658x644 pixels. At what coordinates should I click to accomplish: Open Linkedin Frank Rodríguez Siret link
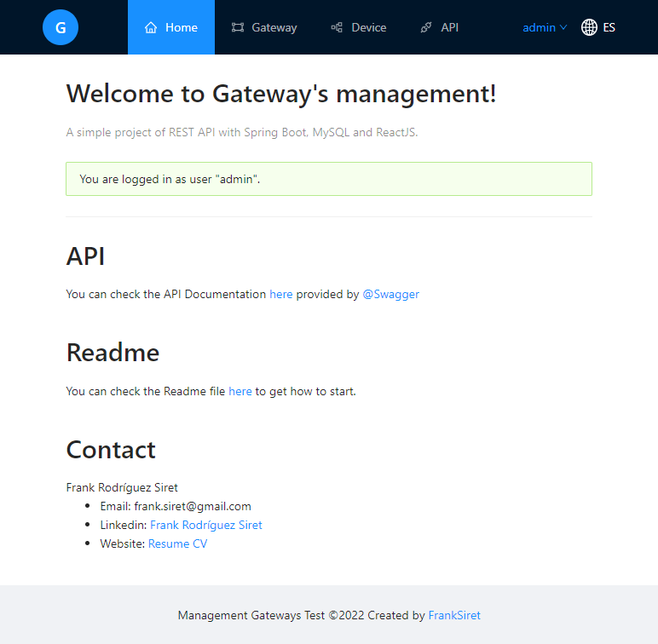pyautogui.click(x=206, y=525)
